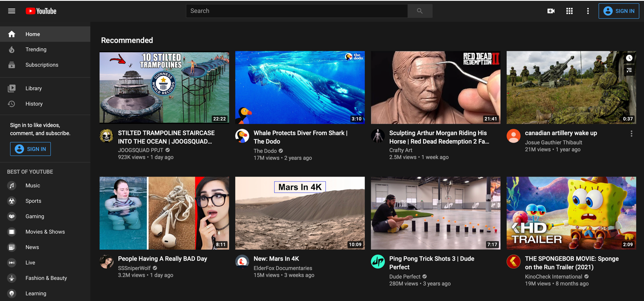Viewport: 644px width, 301px height.
Task: Click the KinoCheck International channel name
Action: click(554, 277)
